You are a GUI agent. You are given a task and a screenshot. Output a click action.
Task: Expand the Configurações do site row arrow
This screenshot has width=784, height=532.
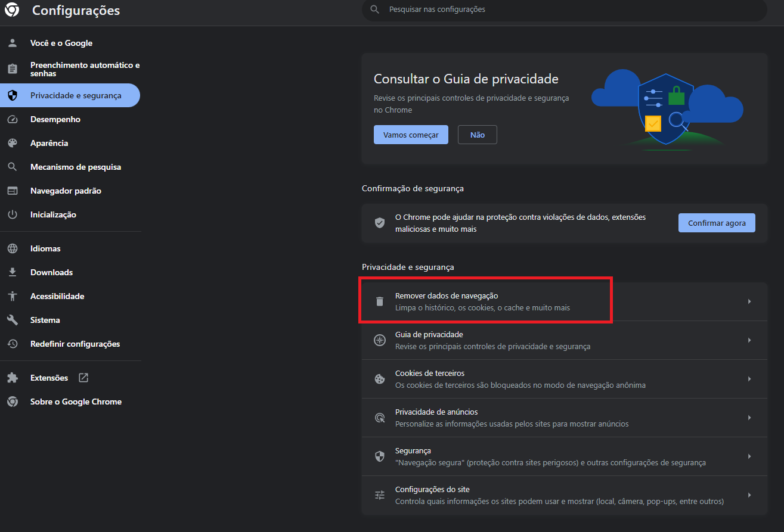749,495
